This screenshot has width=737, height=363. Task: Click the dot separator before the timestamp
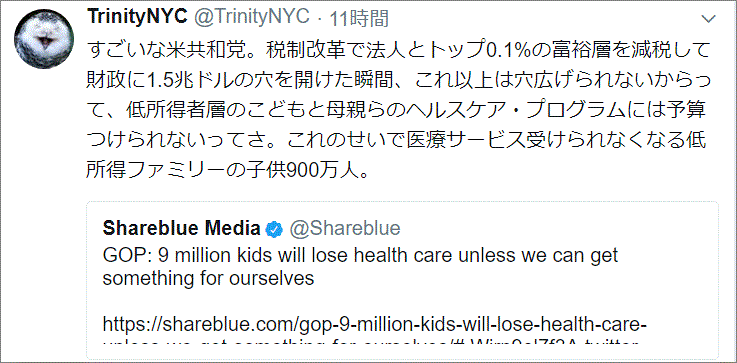point(320,19)
